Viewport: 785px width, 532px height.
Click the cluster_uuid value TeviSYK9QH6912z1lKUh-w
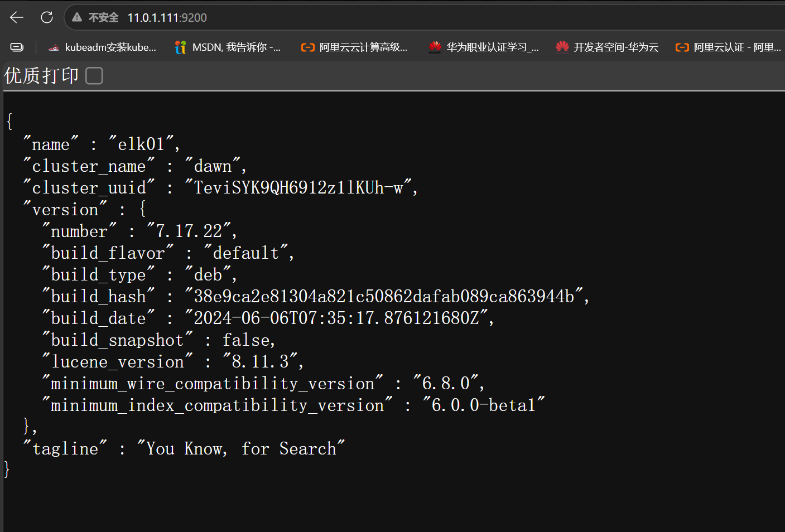coord(298,188)
